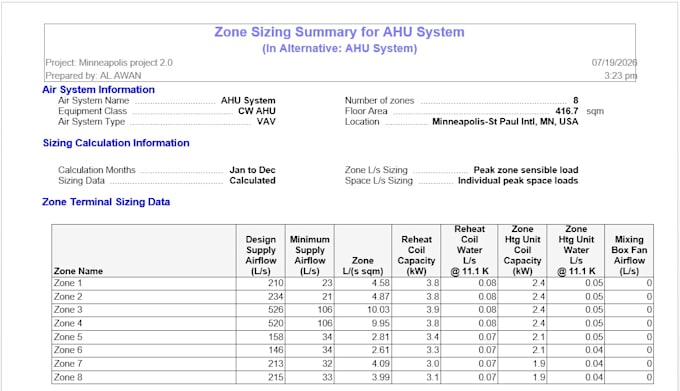This screenshot has width=680, height=391.
Task: Click the 'Reheat Coil Water L/s' column header
Action: coord(469,250)
